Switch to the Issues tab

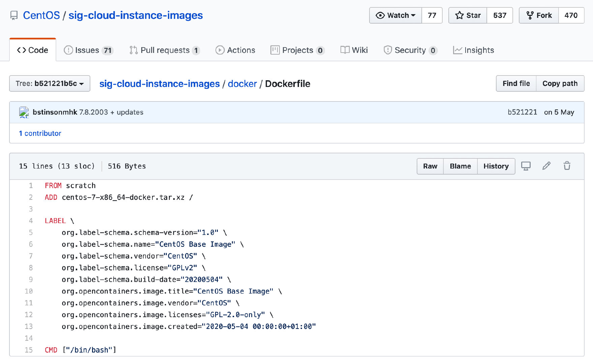click(x=88, y=50)
